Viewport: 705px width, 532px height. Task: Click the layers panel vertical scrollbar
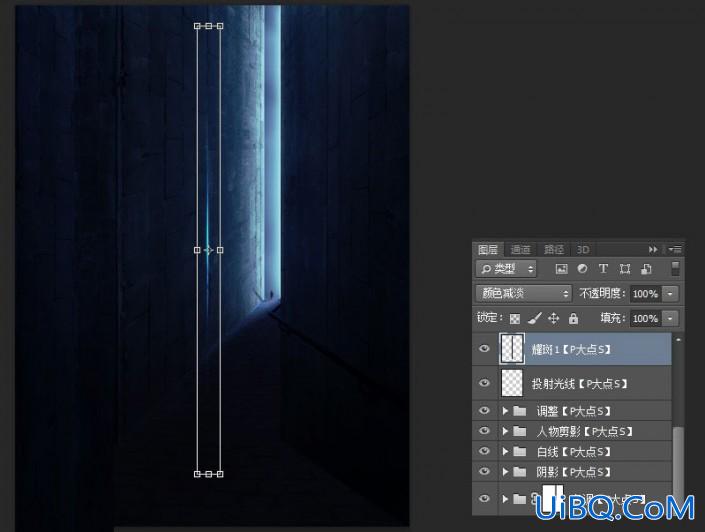(x=678, y=459)
